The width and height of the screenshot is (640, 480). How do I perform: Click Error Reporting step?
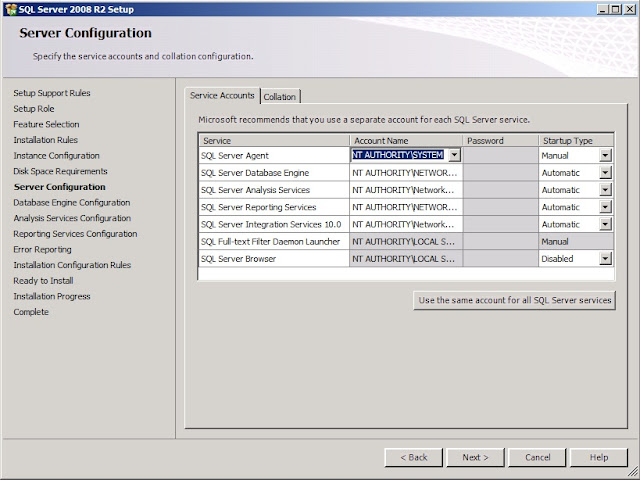pyautogui.click(x=42, y=249)
